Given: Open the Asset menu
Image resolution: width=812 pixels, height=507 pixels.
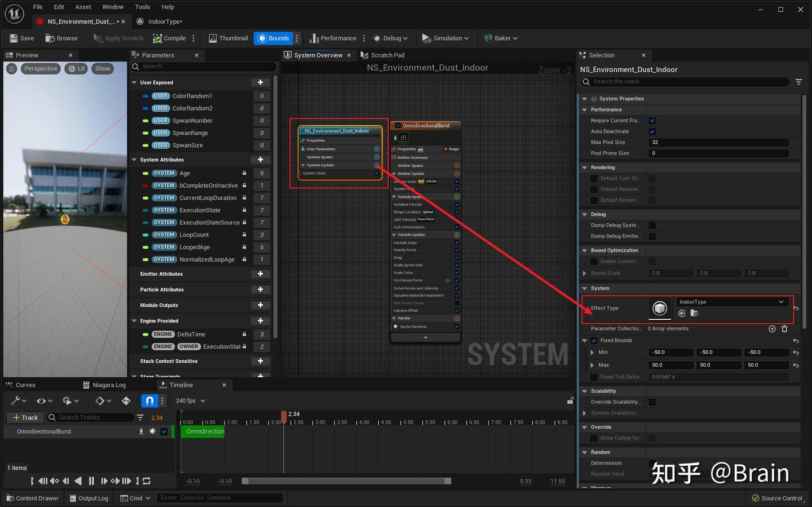Looking at the screenshot, I should 83,7.
